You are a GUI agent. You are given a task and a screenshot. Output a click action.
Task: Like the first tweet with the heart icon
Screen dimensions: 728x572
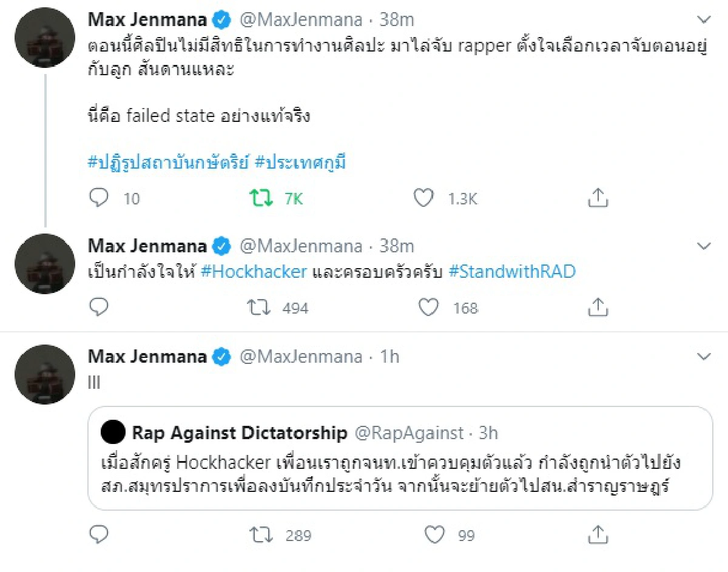click(425, 197)
